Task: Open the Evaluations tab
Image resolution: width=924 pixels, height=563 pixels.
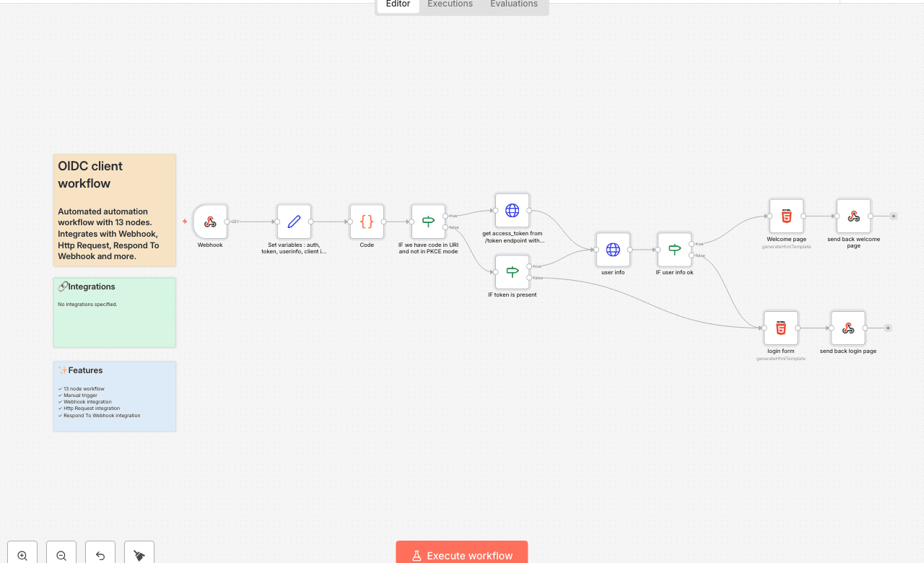Action: (513, 4)
